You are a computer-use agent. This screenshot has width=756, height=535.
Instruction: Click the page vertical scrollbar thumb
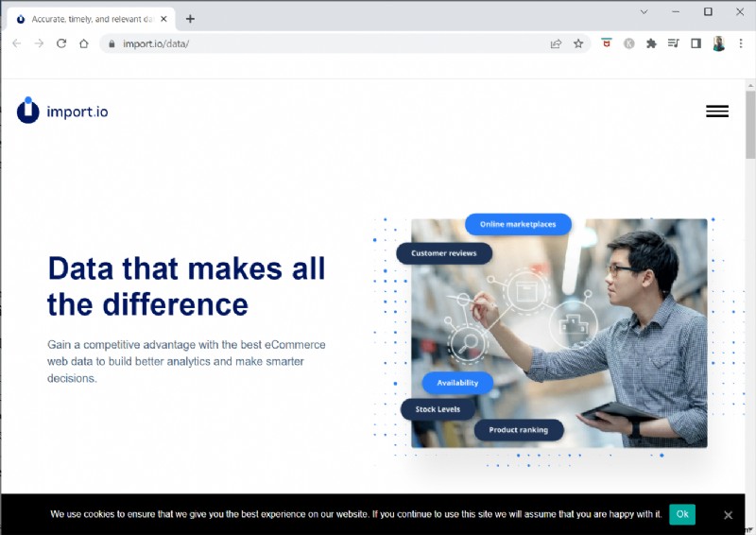click(750, 125)
